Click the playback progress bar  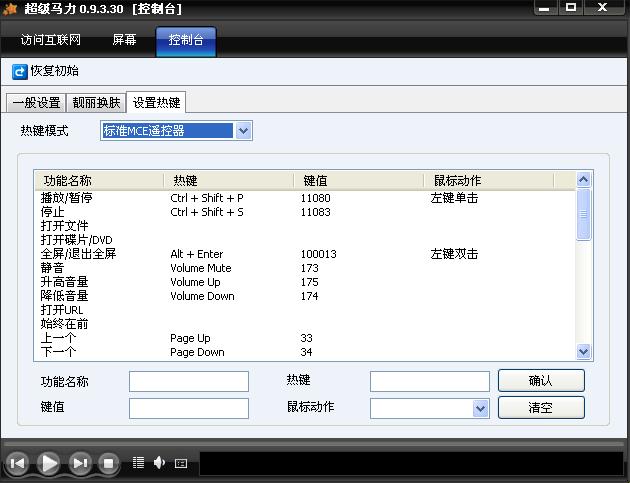pos(313,444)
